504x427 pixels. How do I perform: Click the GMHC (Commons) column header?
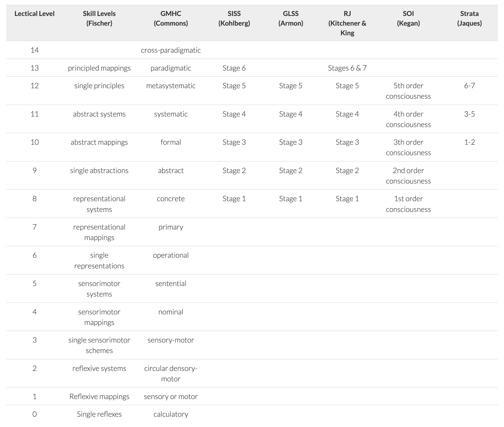171,18
